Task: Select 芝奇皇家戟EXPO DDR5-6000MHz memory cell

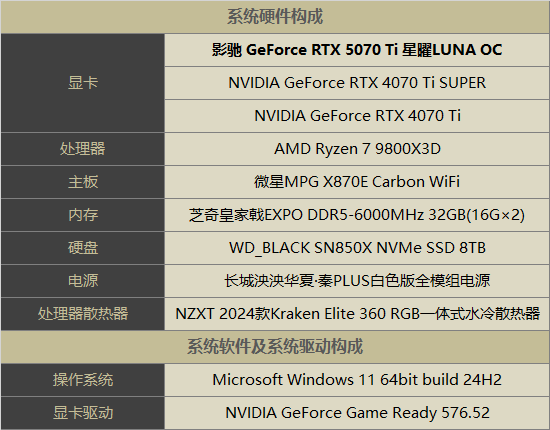Action: coord(357,215)
